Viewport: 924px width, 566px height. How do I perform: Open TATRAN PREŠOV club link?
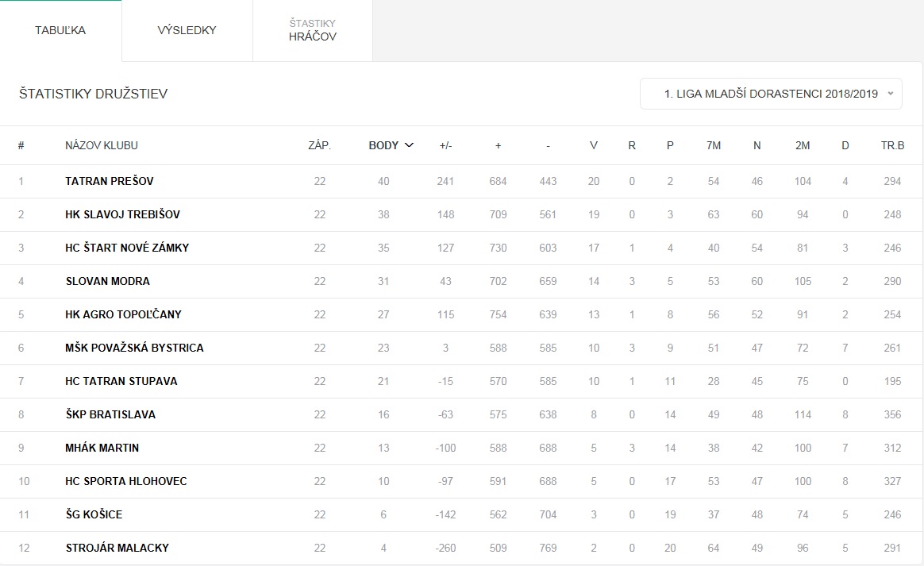tap(109, 181)
